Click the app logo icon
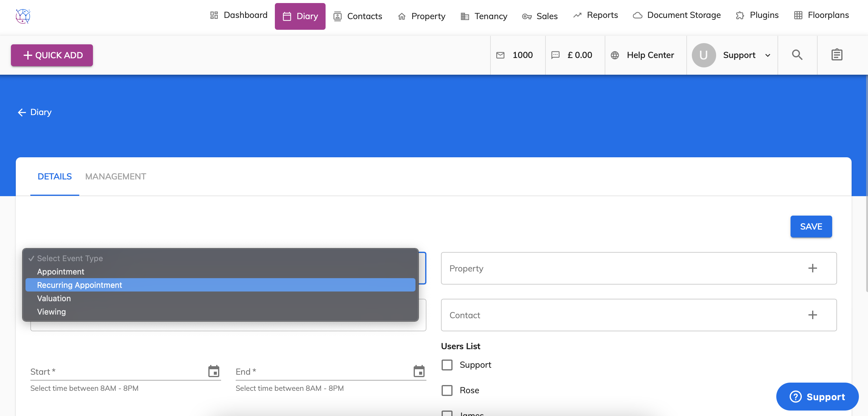Viewport: 868px width, 416px height. coord(23,16)
